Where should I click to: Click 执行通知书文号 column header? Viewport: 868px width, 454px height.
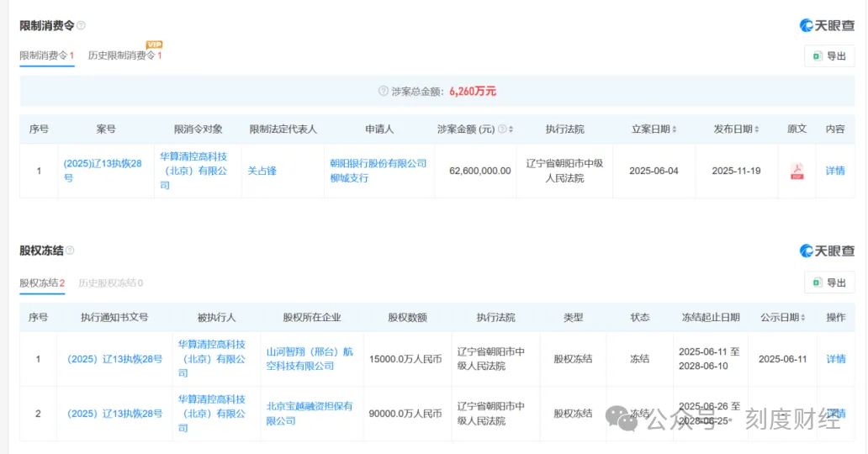coord(114,317)
